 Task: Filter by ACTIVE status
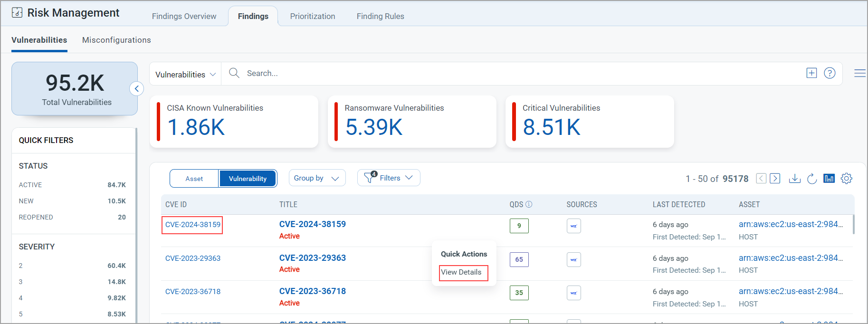(72, 185)
